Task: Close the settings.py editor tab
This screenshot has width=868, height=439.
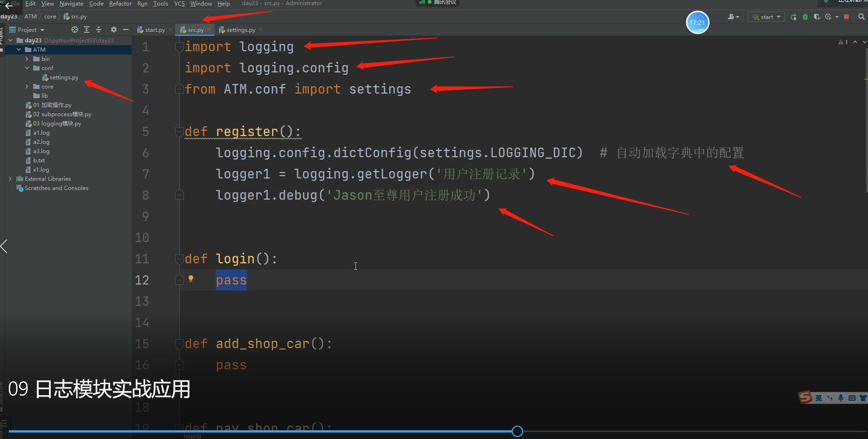Action: (260, 30)
